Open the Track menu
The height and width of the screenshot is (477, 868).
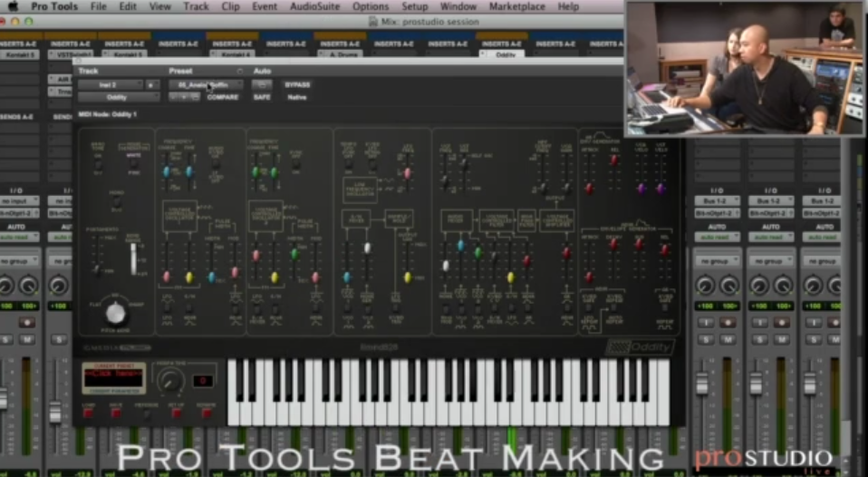click(x=196, y=6)
